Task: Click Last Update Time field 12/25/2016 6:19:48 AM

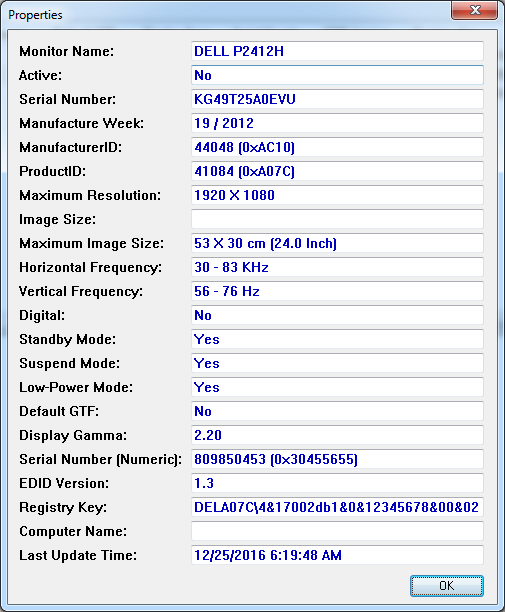Action: coord(337,555)
